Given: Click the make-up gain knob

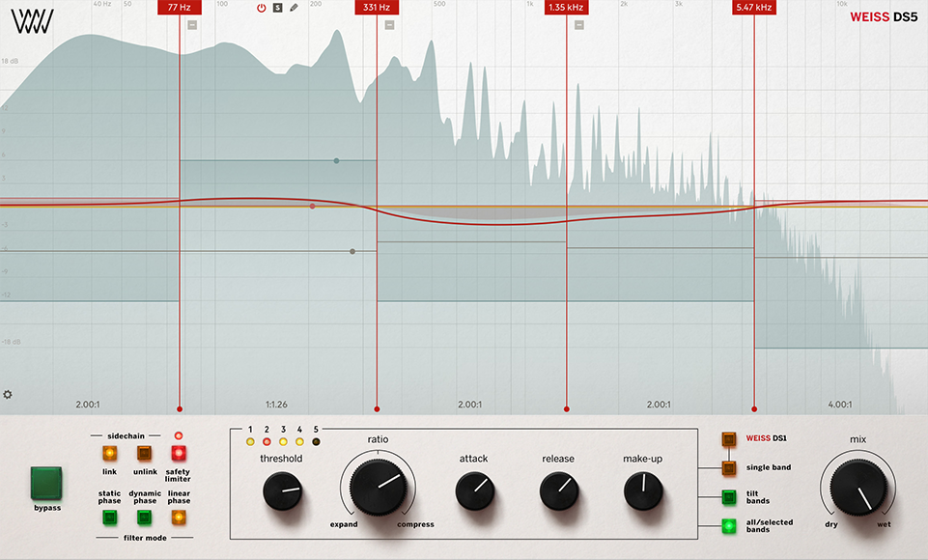Looking at the screenshot, I should [x=643, y=490].
